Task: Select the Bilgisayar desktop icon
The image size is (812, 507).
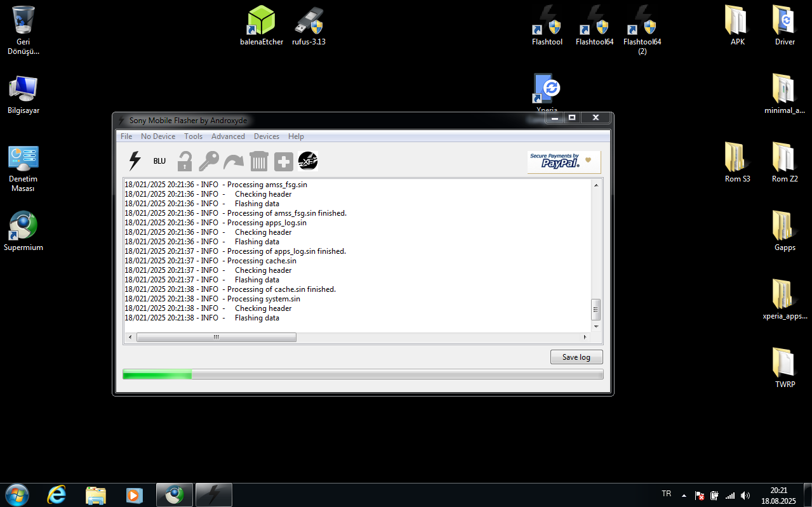Action: click(x=23, y=95)
